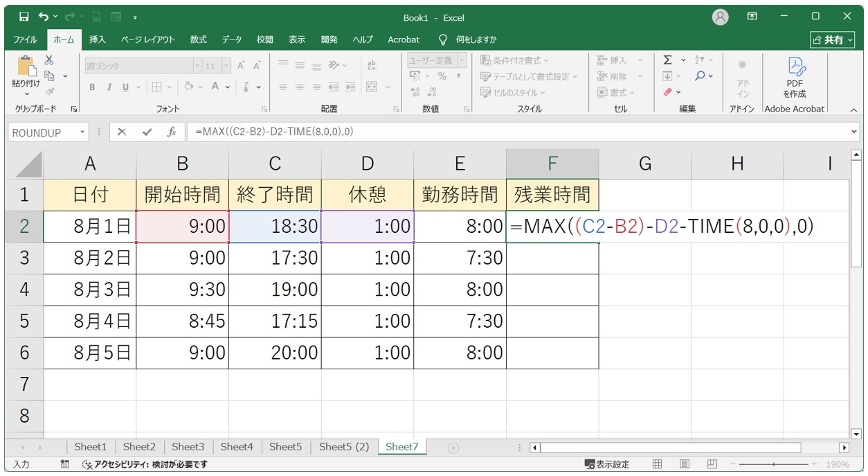868x476 pixels.
Task: Click the Cut scissors icon
Action: tap(49, 60)
